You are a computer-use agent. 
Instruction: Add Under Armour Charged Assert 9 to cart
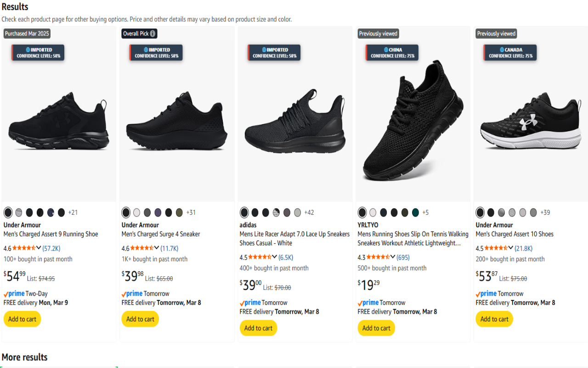[22, 319]
